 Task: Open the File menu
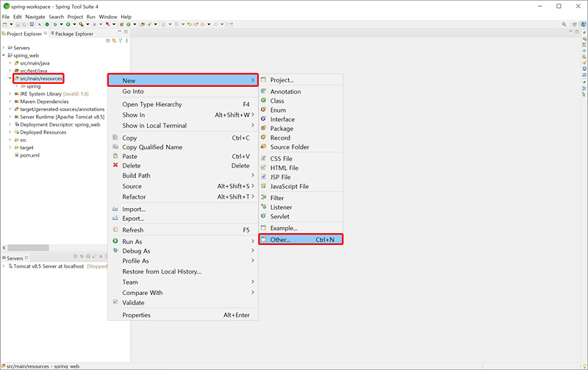pyautogui.click(x=6, y=17)
